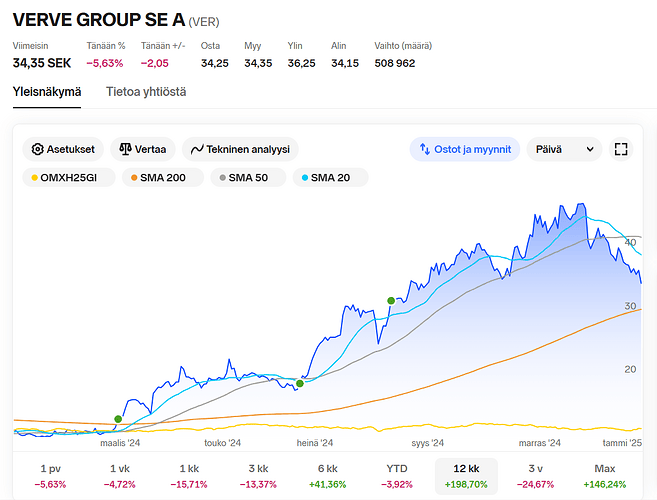Click the 20 price axis label
Screen dimensions: 657x500
[x=630, y=369]
